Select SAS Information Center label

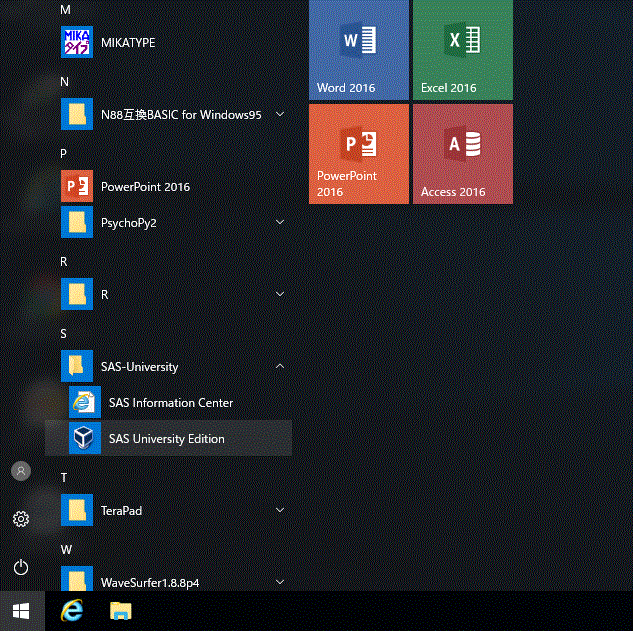[x=171, y=402]
